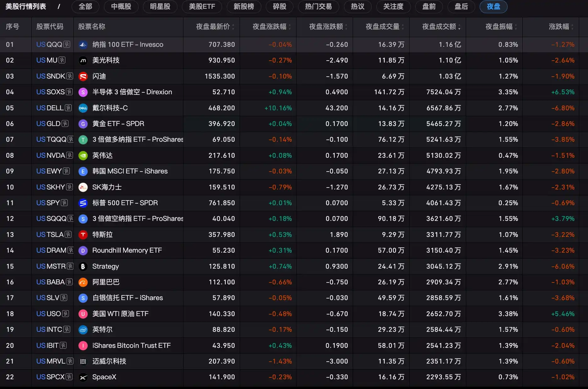Click the EWY blue E logo icon
The height and width of the screenshot is (389, 588).
[x=83, y=171]
